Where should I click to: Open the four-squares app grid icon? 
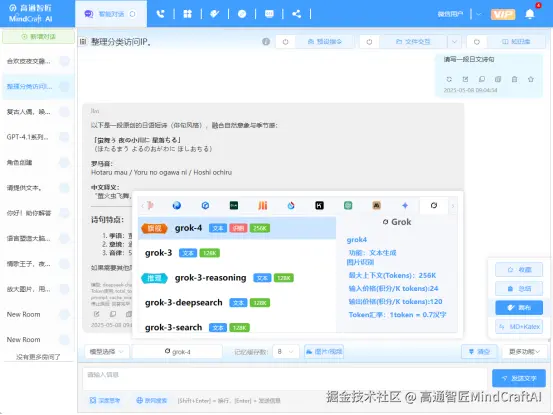[x=188, y=14]
